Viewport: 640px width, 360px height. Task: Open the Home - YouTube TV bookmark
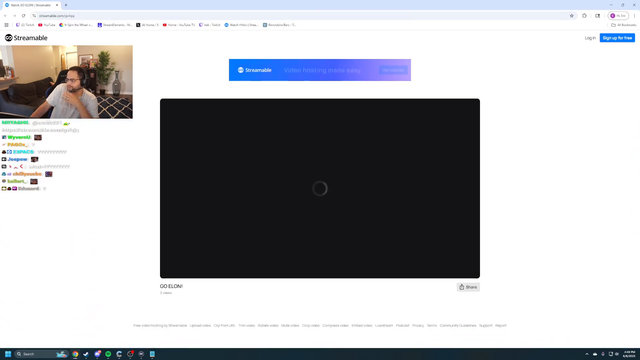click(x=179, y=25)
